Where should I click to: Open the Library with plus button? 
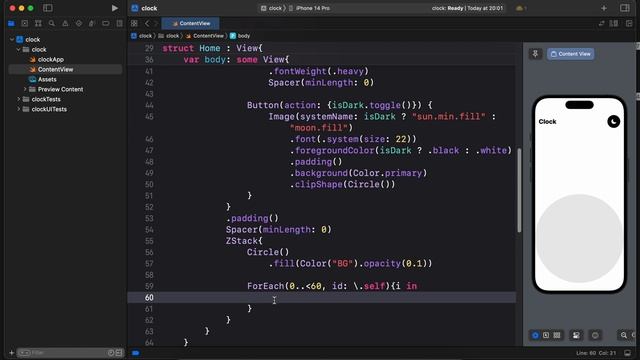pyautogui.click(x=604, y=8)
